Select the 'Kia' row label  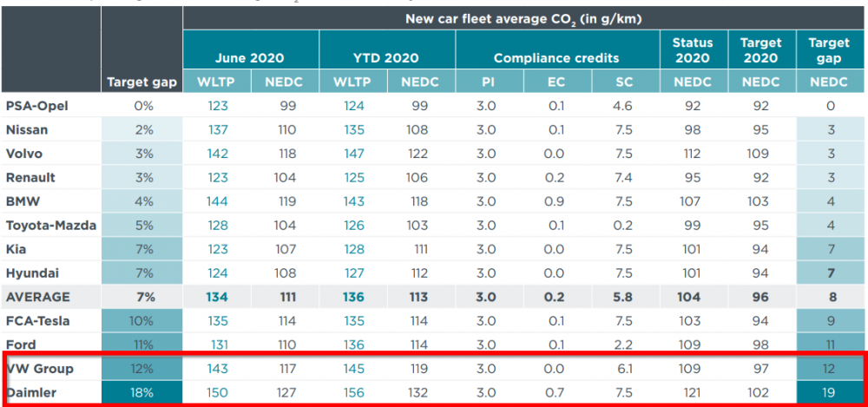pos(16,249)
